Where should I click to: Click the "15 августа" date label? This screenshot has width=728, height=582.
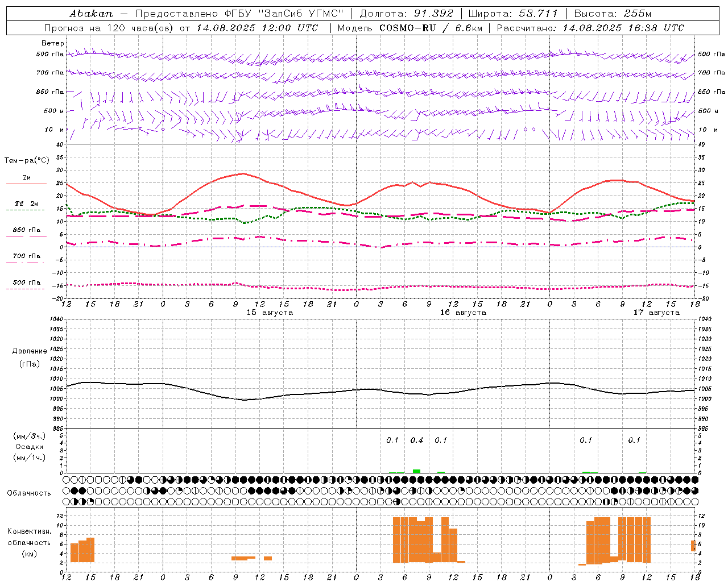(270, 313)
